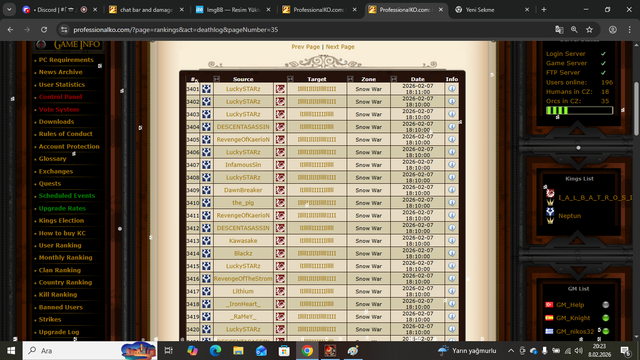Open Chrome three-dot menu
This screenshot has width=640, height=360.
pos(630,29)
